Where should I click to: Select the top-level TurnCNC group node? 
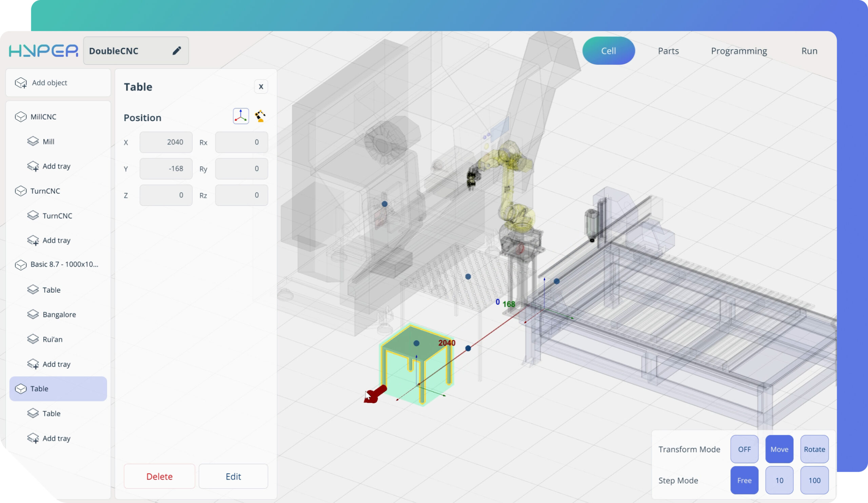point(45,191)
